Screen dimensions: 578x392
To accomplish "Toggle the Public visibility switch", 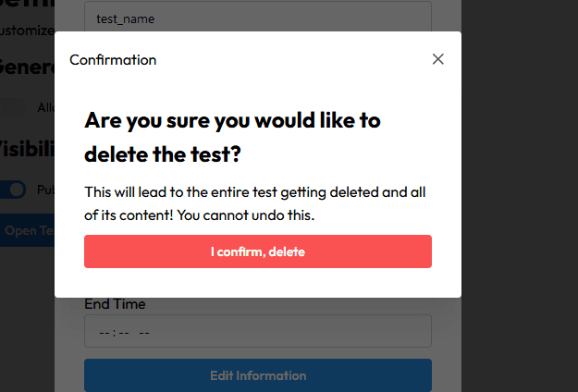I will click(13, 189).
